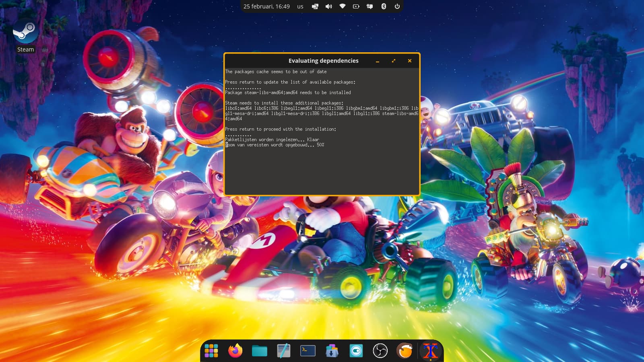
Task: Open the battery indicator in top bar
Action: point(356,6)
